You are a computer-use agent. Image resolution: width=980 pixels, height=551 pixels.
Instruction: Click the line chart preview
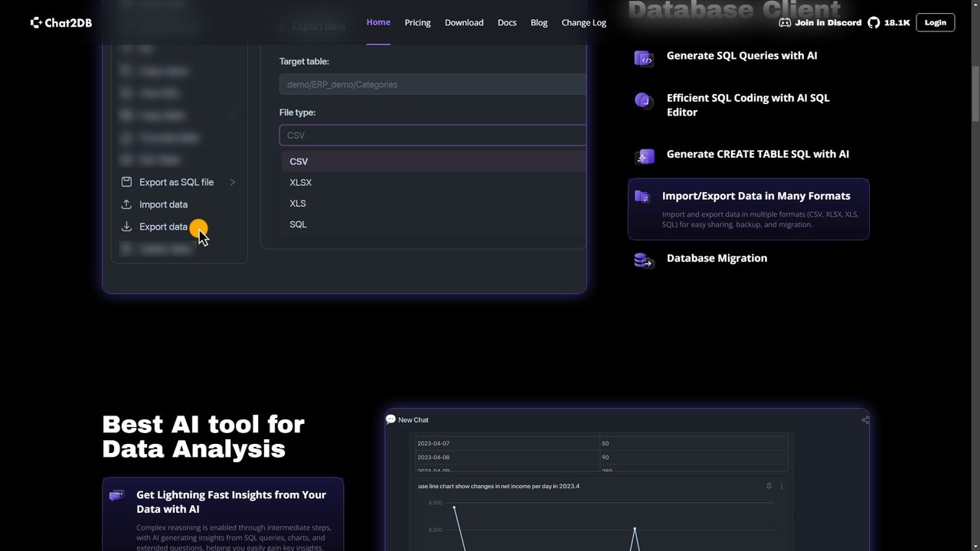click(x=600, y=524)
